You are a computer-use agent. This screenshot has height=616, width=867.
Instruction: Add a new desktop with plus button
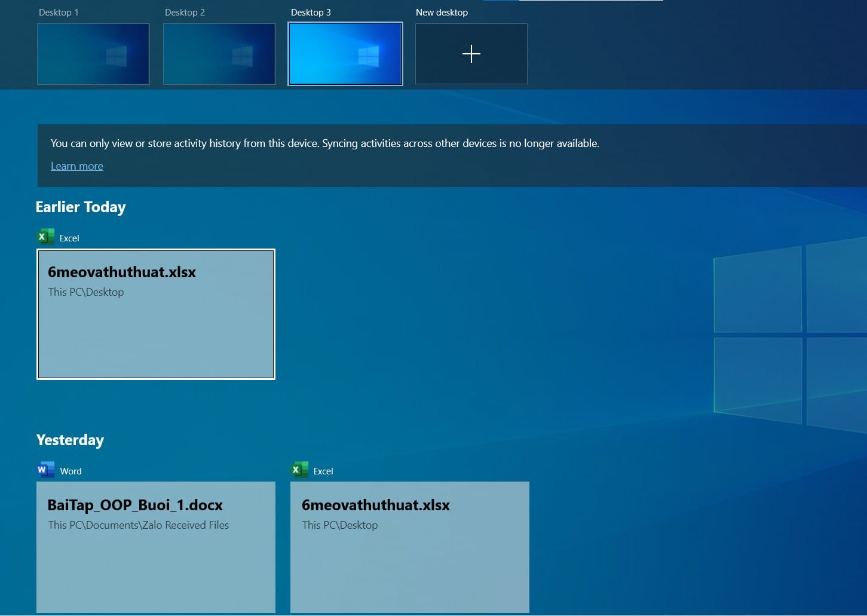pos(471,54)
